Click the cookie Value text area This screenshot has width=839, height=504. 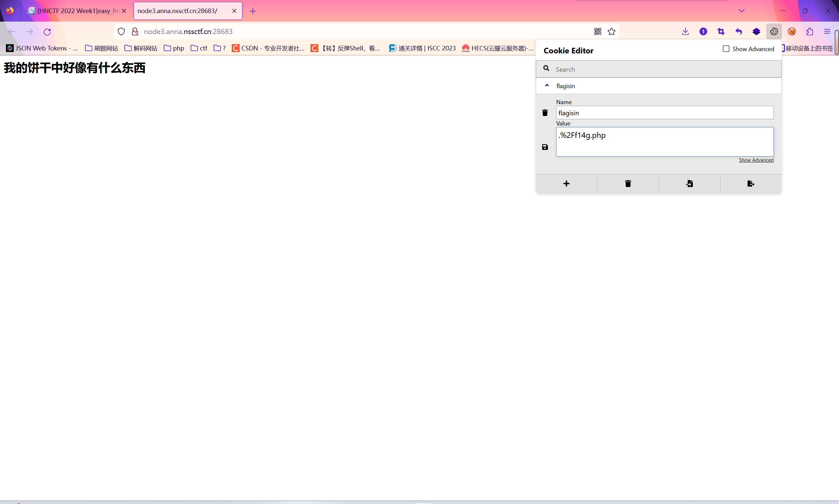(x=664, y=142)
